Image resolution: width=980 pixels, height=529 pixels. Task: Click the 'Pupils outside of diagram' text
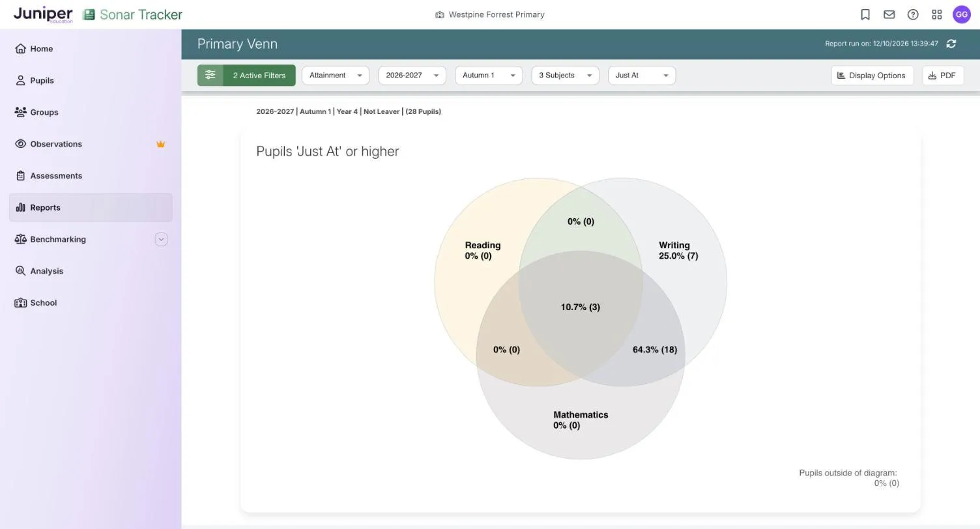click(x=848, y=473)
